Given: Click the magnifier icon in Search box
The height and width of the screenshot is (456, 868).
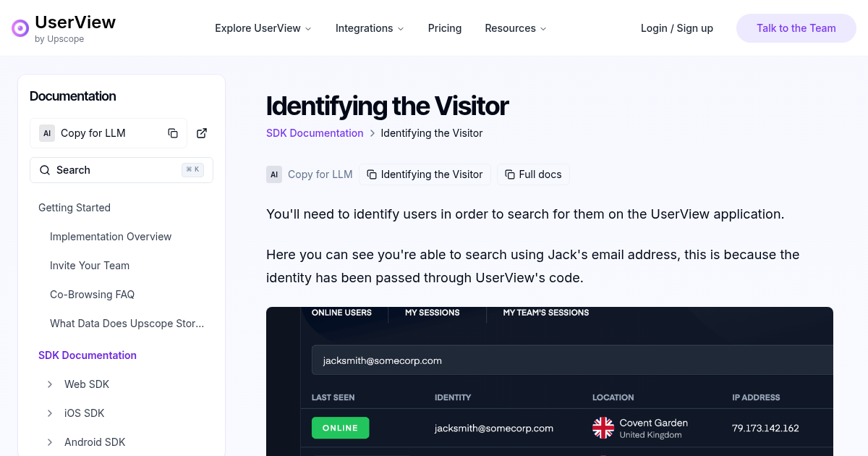Looking at the screenshot, I should click(45, 170).
